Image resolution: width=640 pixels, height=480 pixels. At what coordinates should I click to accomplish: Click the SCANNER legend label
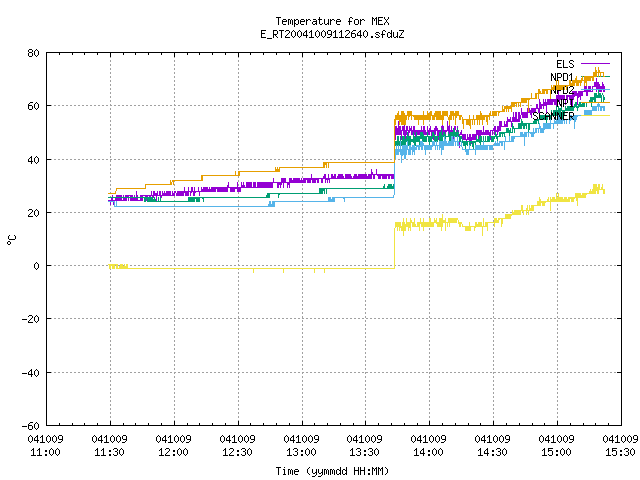tap(553, 116)
